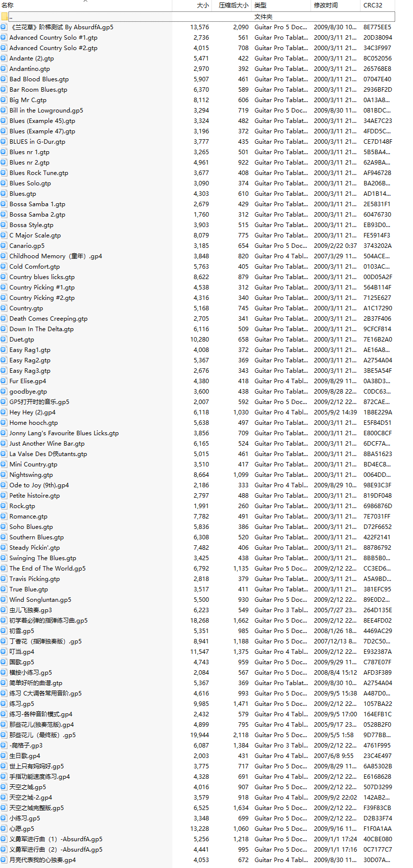Select the file name Bill in the Lowground.gp5
Viewport: 413px width, 868px height.
(x=47, y=111)
